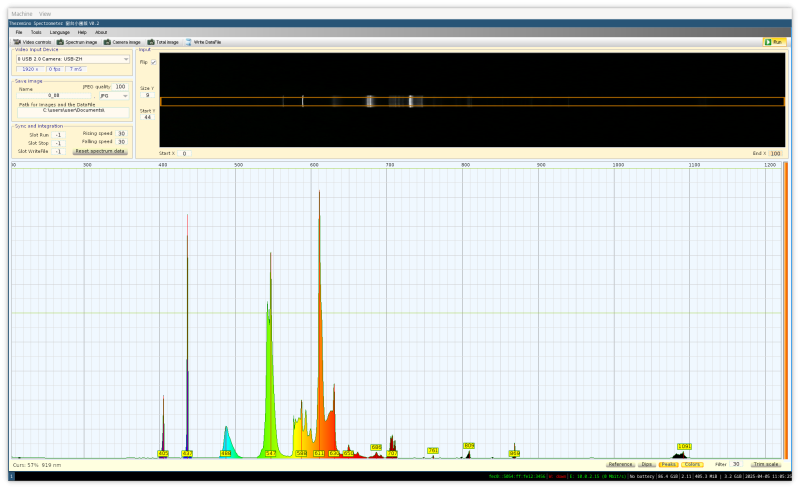Click the orange vertical slider at right edge
This screenshot has width=800, height=489.
tap(785, 310)
